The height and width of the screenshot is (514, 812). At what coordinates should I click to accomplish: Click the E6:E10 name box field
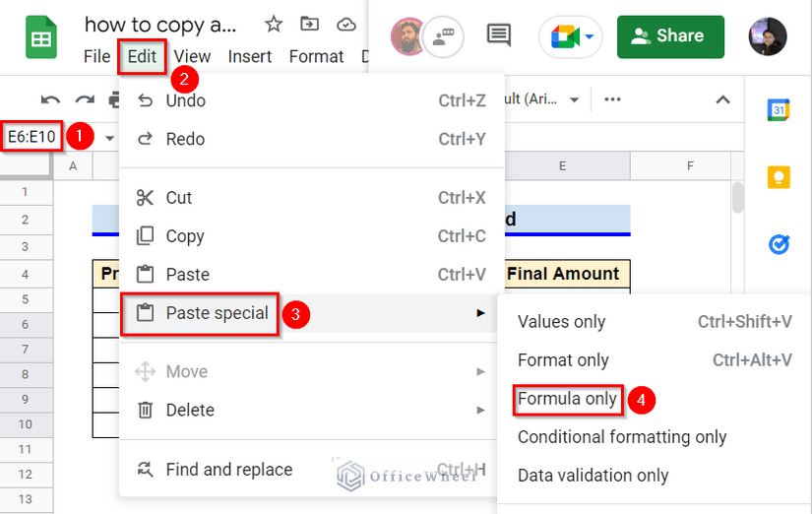point(32,137)
